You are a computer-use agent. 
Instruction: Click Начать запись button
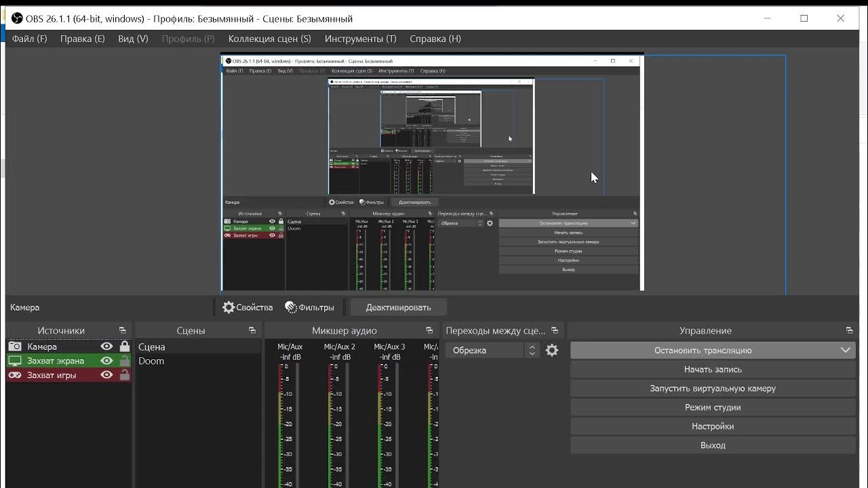tap(713, 369)
